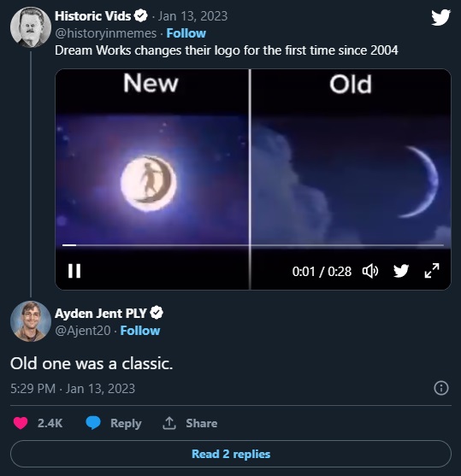Open the Ayden Jent PLY display name
The width and height of the screenshot is (461, 476).
[x=101, y=314]
